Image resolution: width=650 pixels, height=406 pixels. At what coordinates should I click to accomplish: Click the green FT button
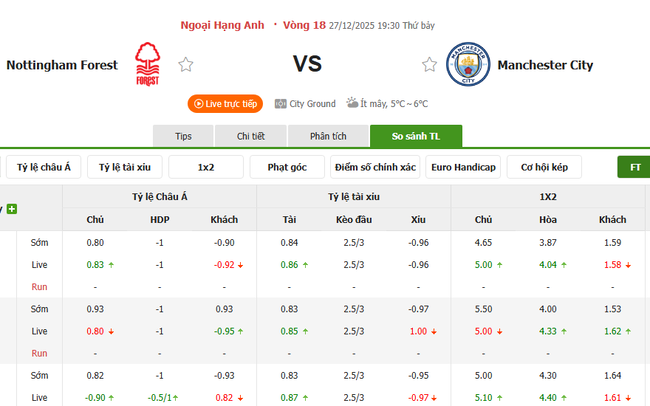pyautogui.click(x=634, y=167)
